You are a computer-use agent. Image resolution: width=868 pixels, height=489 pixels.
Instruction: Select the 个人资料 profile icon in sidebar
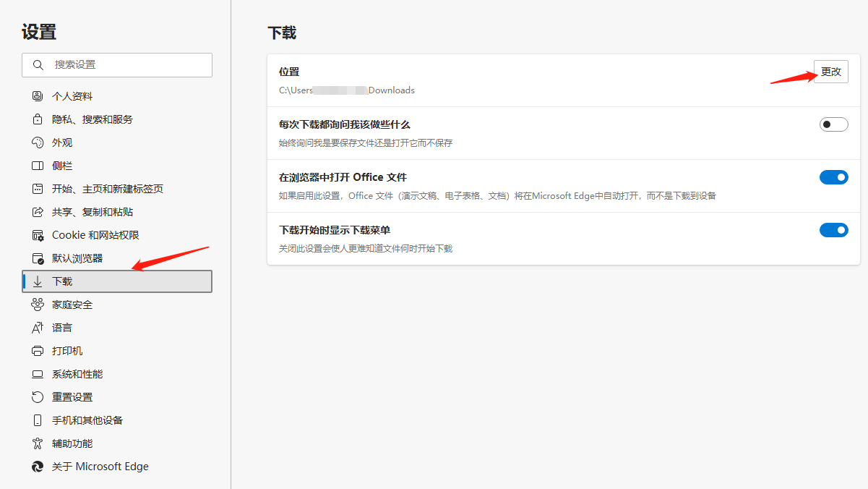click(39, 95)
